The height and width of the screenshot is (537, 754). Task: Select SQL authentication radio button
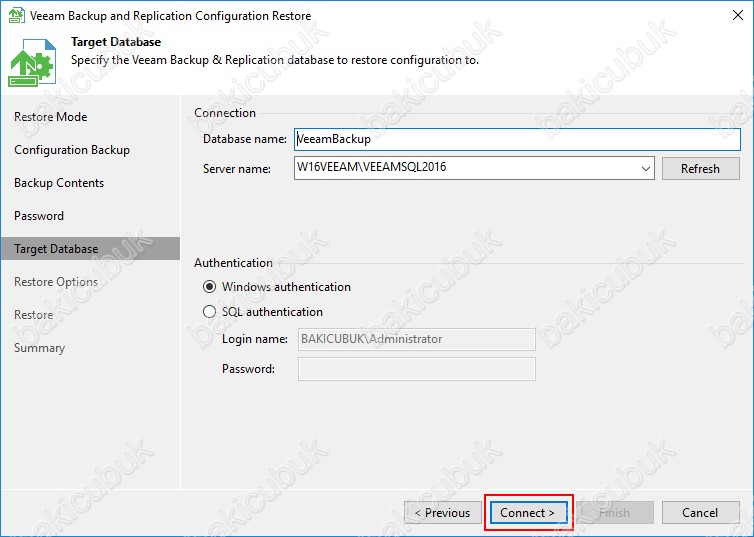tap(209, 312)
